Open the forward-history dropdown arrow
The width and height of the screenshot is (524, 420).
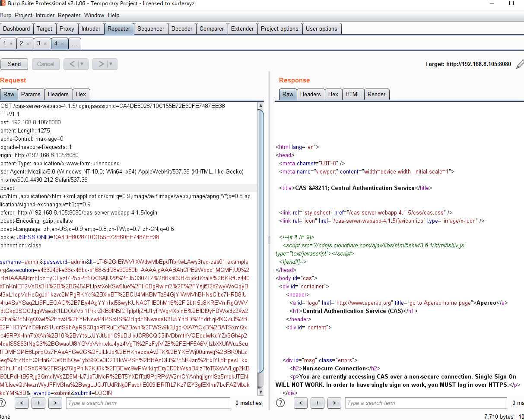click(x=112, y=64)
